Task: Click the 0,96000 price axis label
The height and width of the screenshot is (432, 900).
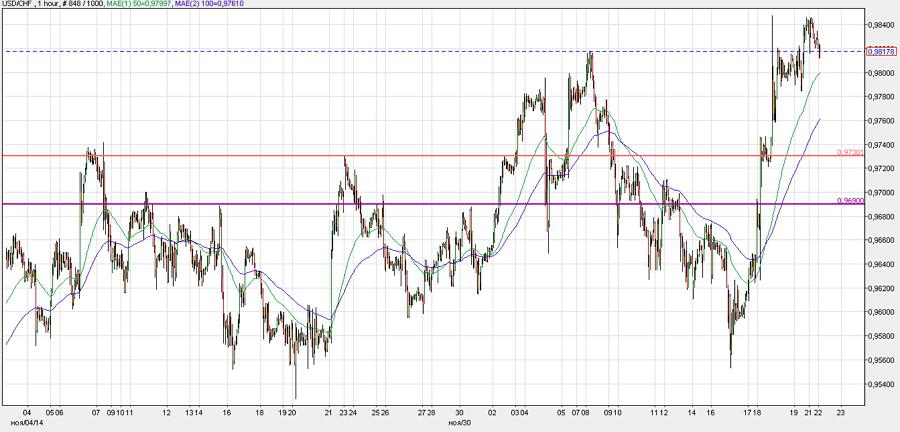Action: point(881,312)
